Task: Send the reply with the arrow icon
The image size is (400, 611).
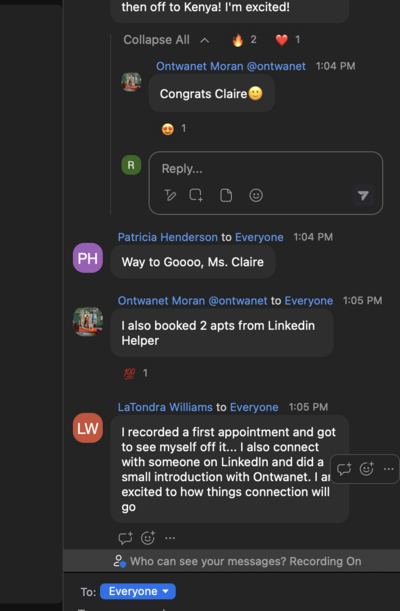Action: click(363, 195)
